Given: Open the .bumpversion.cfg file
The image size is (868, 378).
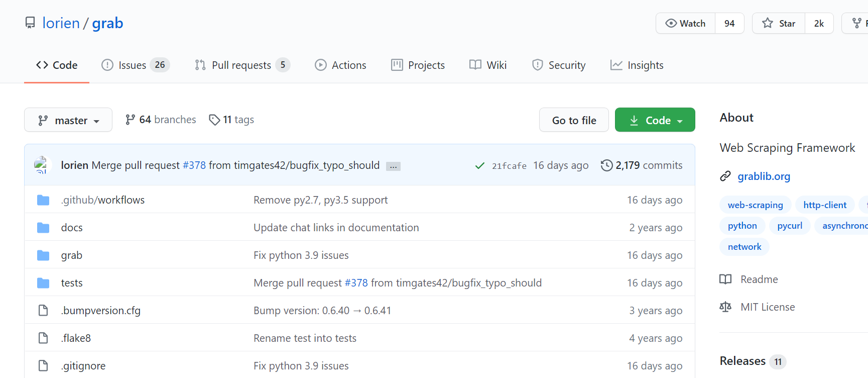Looking at the screenshot, I should pyautogui.click(x=101, y=311).
